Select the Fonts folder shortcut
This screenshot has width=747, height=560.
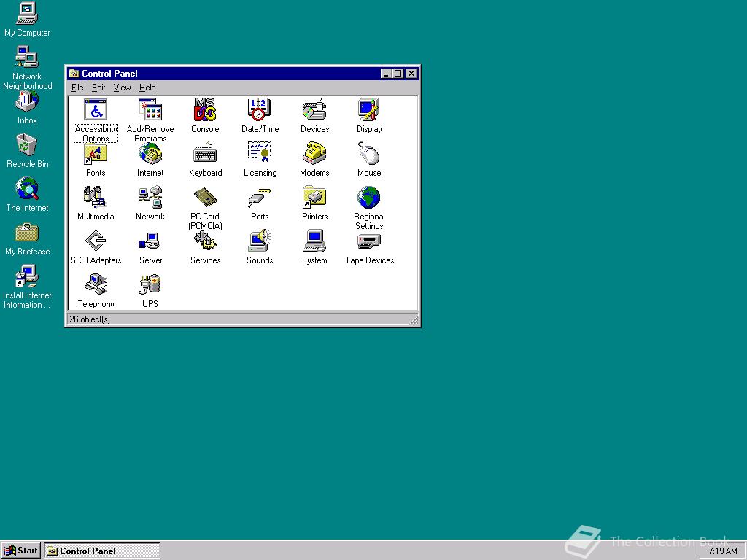pos(96,153)
